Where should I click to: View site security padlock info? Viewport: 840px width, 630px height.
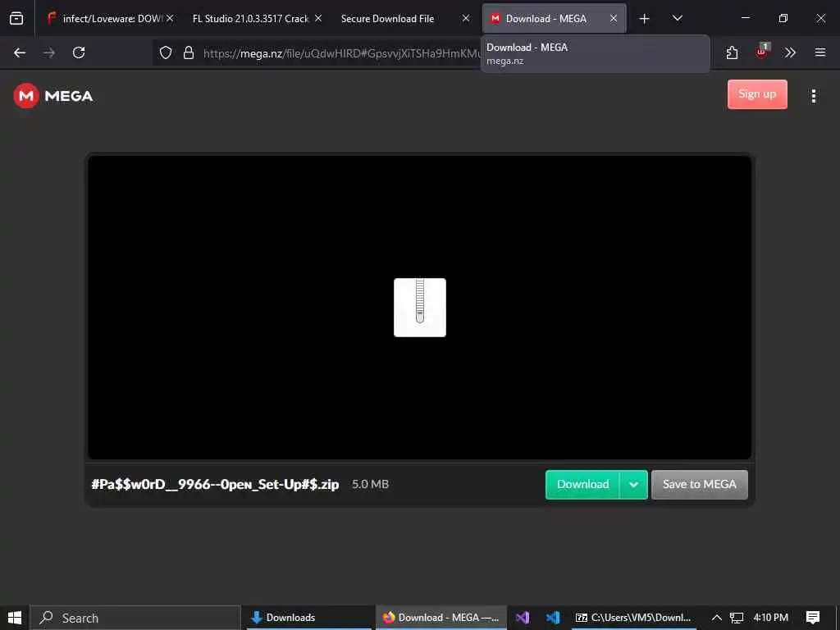pyautogui.click(x=189, y=52)
